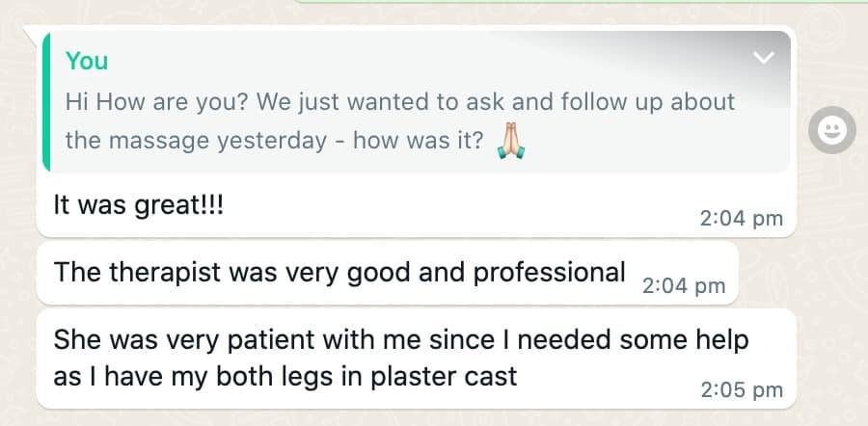The width and height of the screenshot is (868, 426).
Task: Click the green accent bar of quoted reply
Action: point(46,101)
